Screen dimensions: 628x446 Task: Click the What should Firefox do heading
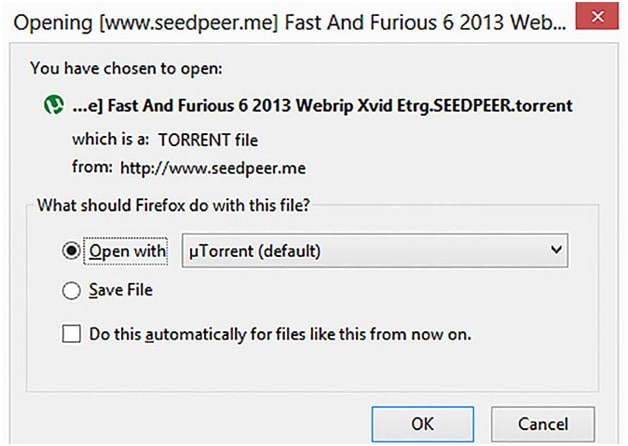[173, 205]
